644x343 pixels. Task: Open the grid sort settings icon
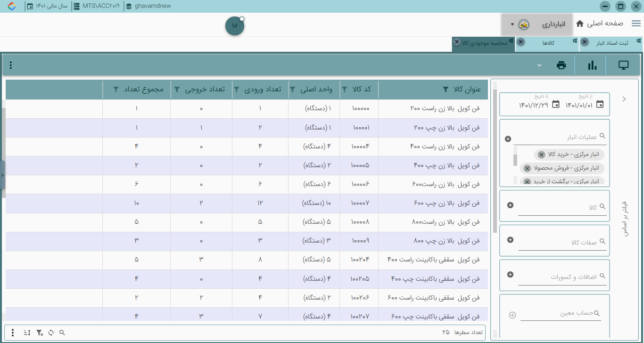(x=27, y=333)
